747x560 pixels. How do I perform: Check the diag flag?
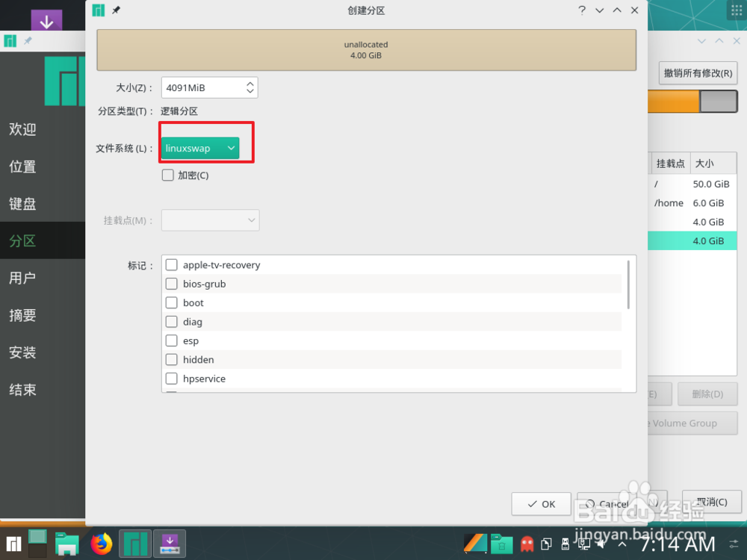tap(172, 322)
